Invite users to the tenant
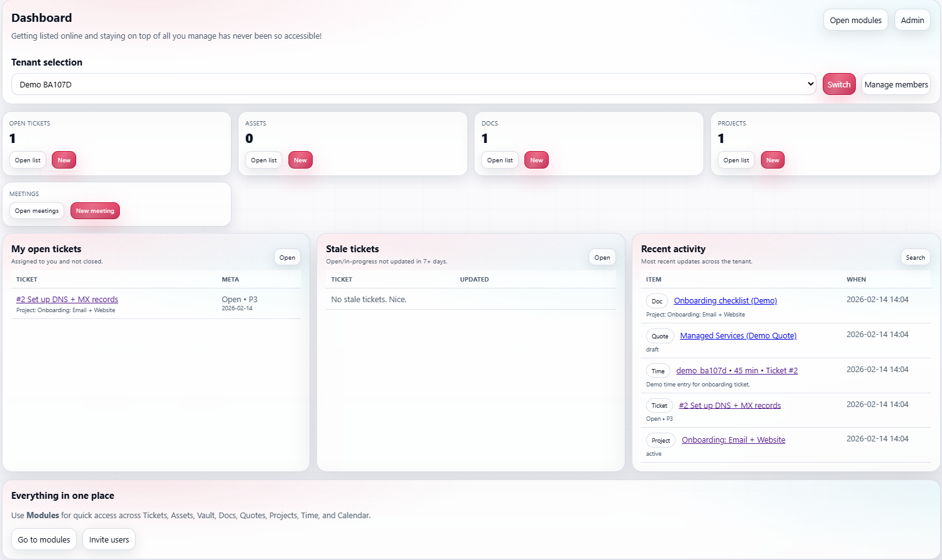942x560 pixels. 109,539
